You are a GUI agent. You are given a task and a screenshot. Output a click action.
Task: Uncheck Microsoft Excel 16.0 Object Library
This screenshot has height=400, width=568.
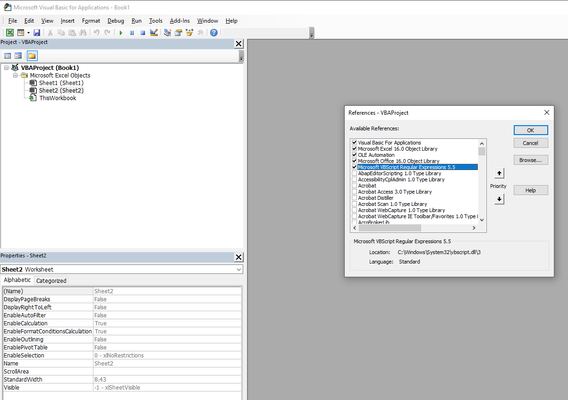click(355, 149)
